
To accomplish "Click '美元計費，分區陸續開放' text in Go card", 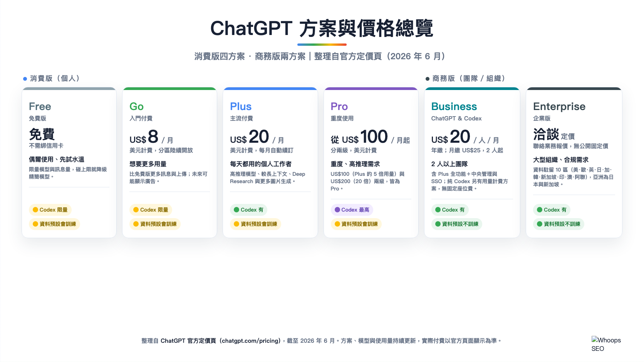I will coord(161,150).
